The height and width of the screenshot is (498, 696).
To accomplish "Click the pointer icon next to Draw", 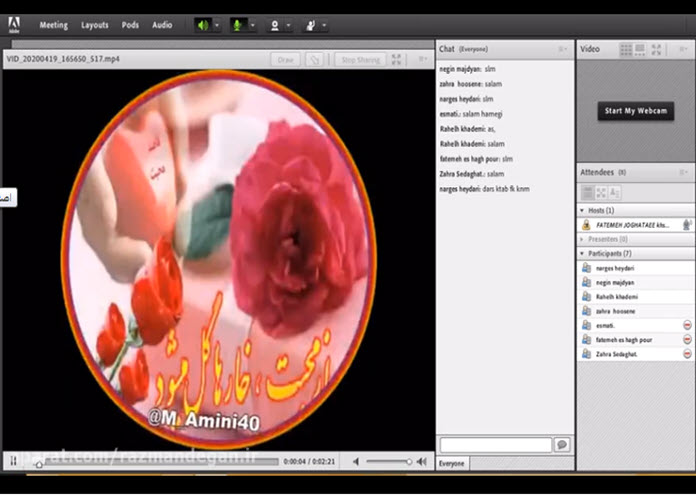I will tap(314, 60).
